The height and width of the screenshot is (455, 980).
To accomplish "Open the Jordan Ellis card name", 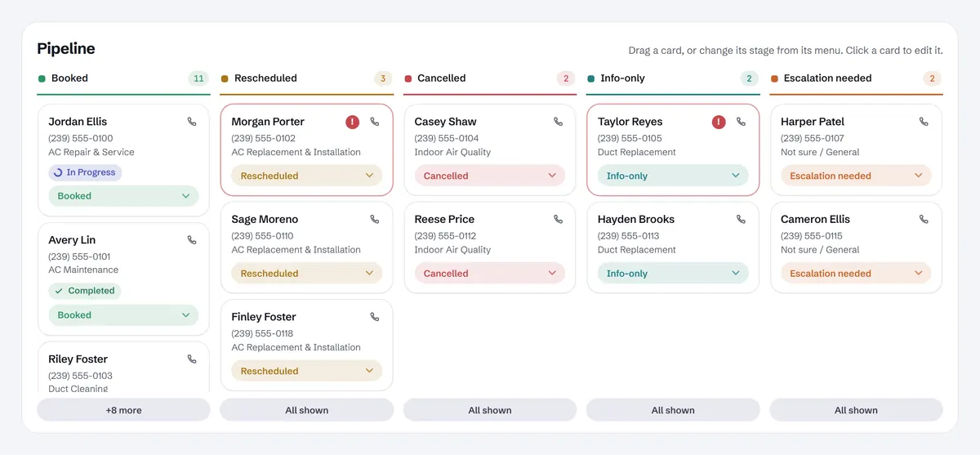I will 78,122.
